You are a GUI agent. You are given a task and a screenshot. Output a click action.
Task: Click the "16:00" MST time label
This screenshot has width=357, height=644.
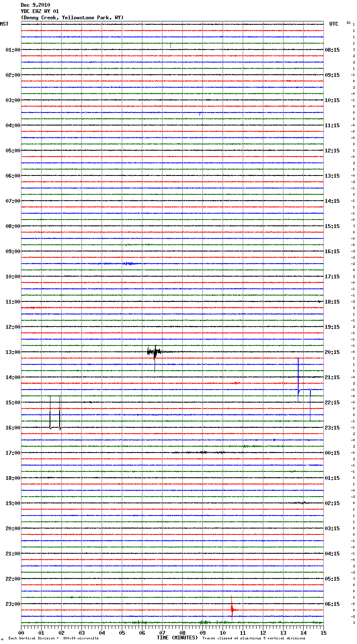click(x=13, y=428)
